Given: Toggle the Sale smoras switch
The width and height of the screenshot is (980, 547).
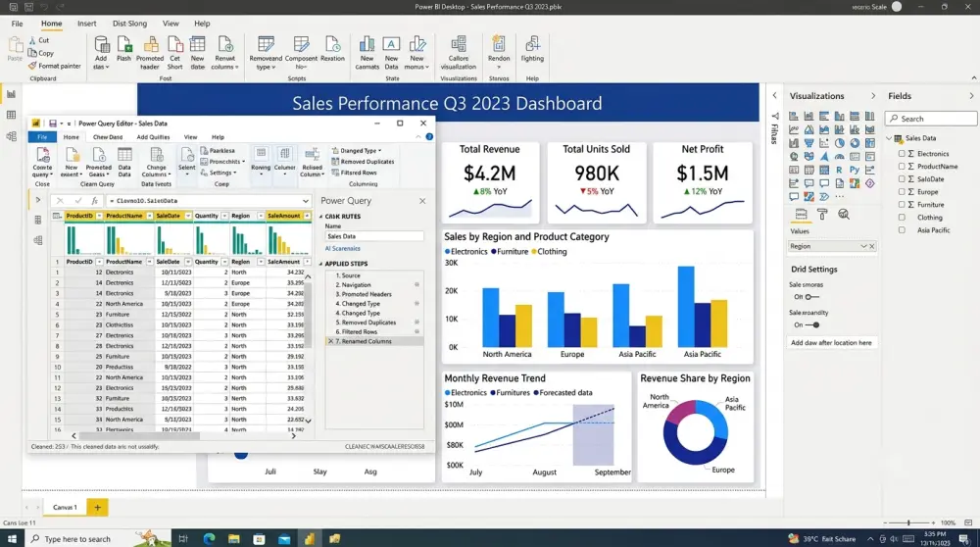Looking at the screenshot, I should click(x=811, y=297).
